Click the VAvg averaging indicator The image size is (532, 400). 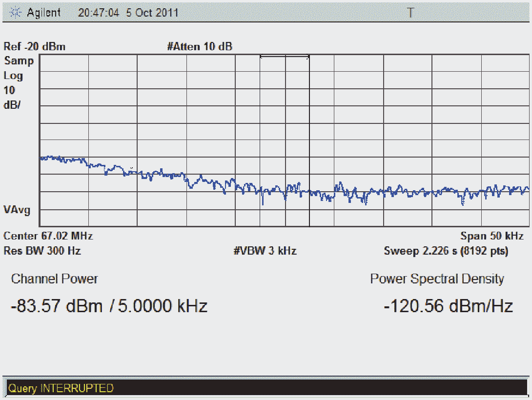(x=17, y=210)
